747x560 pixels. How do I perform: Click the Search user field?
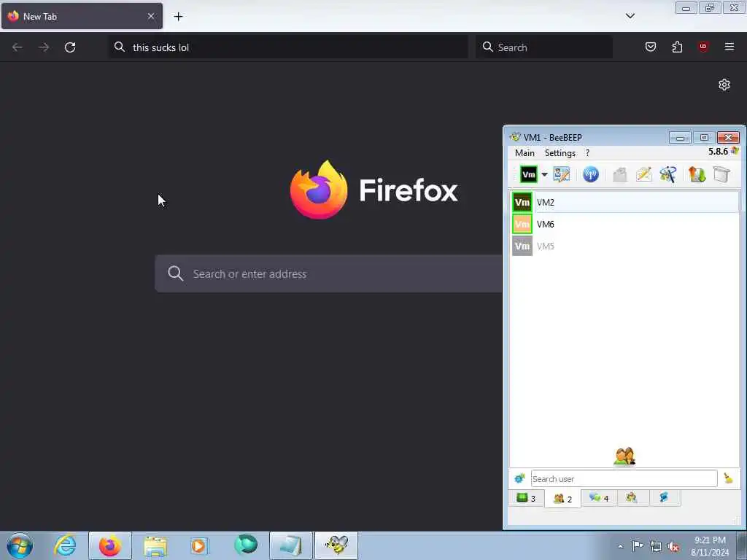[x=624, y=478]
